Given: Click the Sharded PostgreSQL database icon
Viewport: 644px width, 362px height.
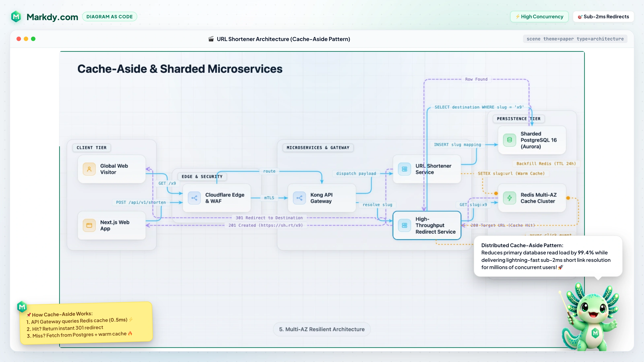Looking at the screenshot, I should 510,140.
